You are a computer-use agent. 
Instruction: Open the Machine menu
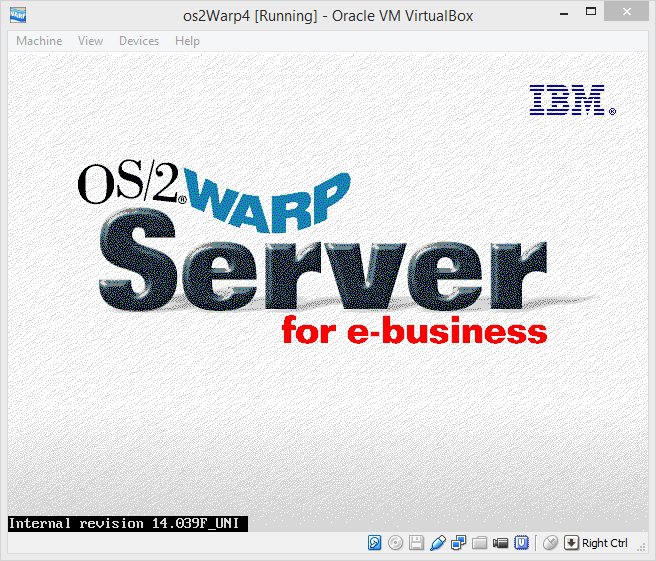pos(39,41)
